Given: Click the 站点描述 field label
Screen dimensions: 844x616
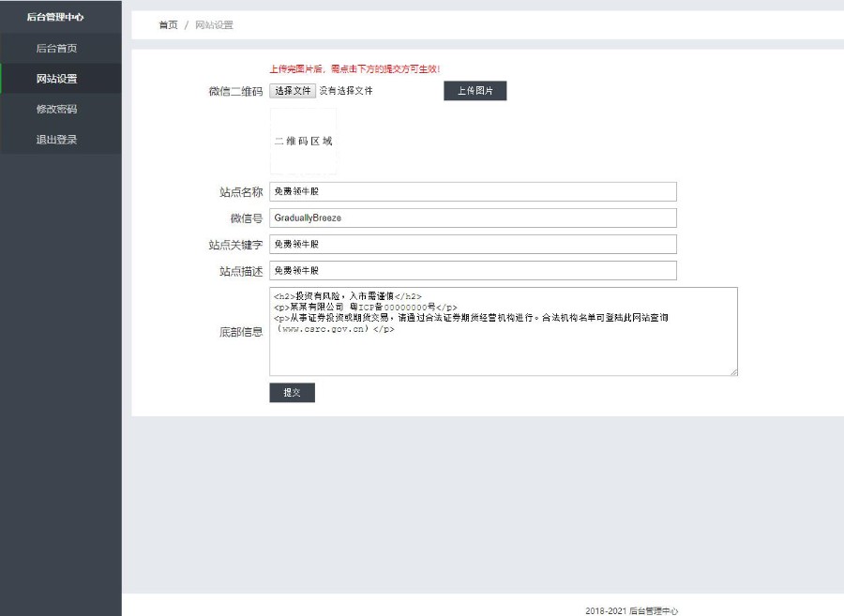Looking at the screenshot, I should pos(241,271).
